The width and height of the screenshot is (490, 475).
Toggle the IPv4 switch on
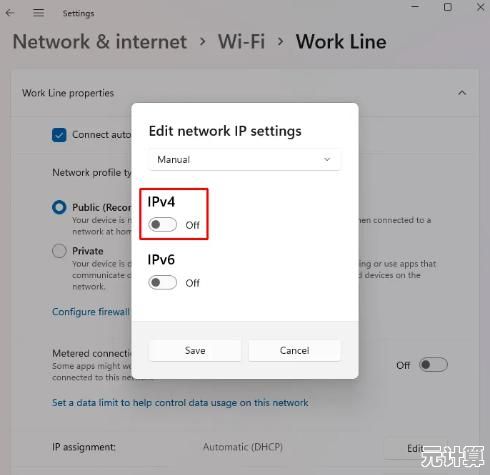[163, 225]
